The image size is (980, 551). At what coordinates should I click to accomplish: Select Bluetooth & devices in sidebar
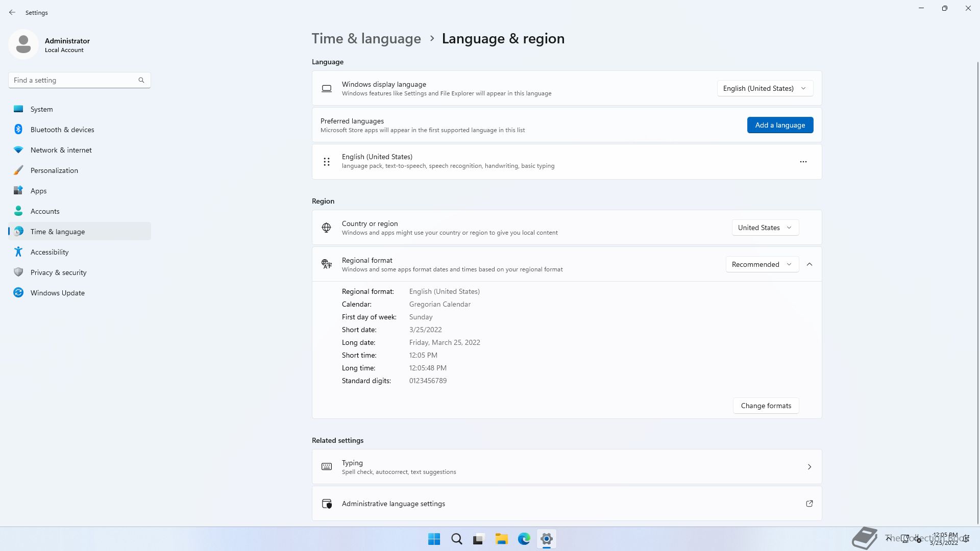[62, 130]
